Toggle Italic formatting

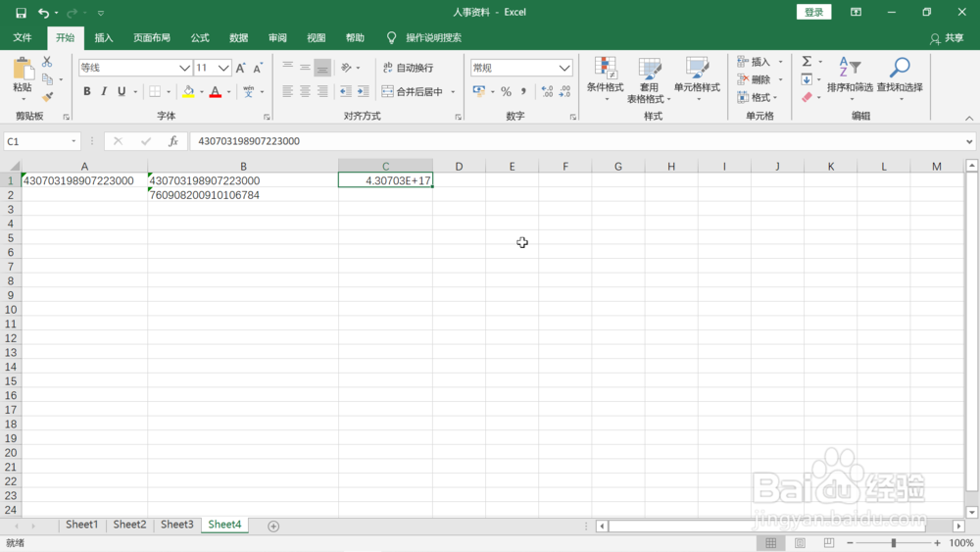104,92
